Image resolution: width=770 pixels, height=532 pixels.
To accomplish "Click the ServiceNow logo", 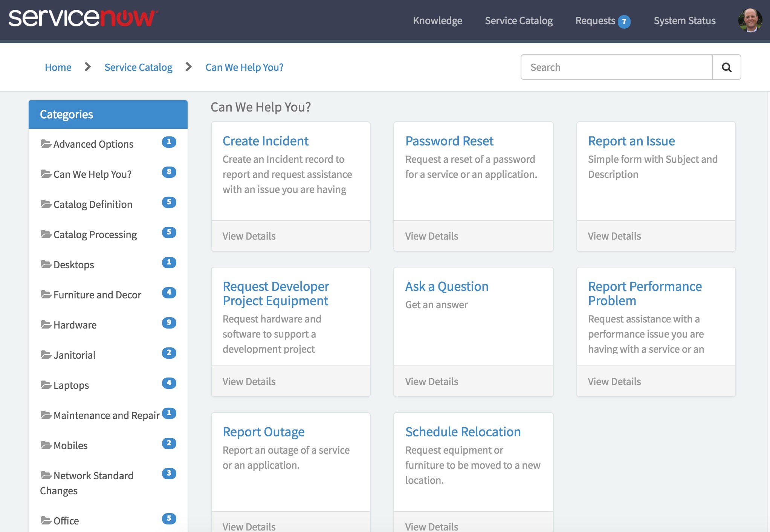I will pyautogui.click(x=83, y=18).
